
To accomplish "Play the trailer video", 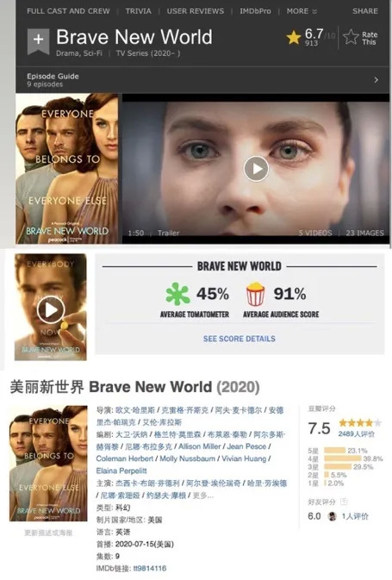I will (x=256, y=169).
